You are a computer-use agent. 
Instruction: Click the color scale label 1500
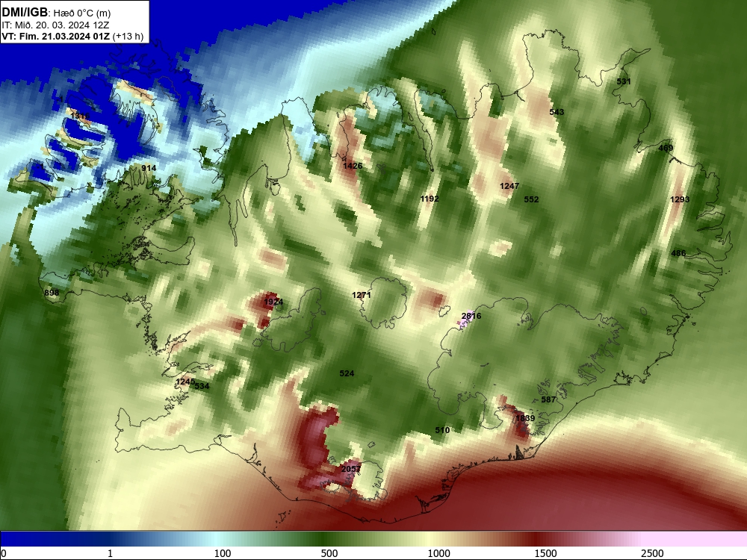pyautogui.click(x=545, y=553)
